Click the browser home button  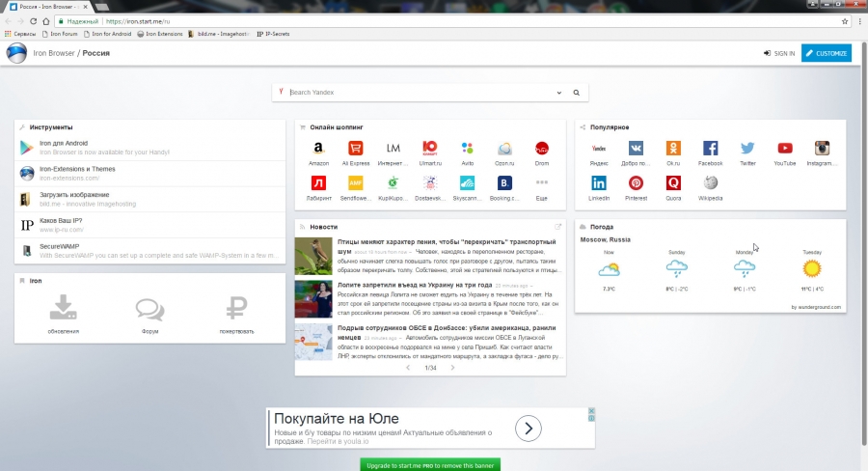pyautogui.click(x=46, y=21)
